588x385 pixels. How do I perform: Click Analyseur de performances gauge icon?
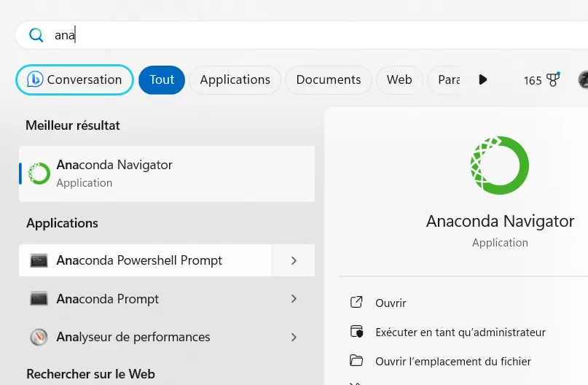[x=39, y=337]
